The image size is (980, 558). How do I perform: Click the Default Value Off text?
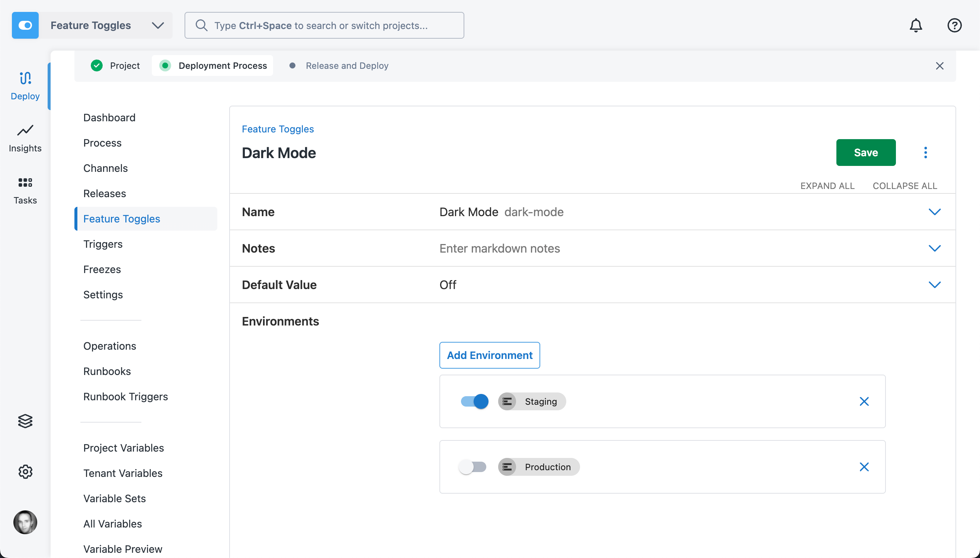[x=448, y=285]
